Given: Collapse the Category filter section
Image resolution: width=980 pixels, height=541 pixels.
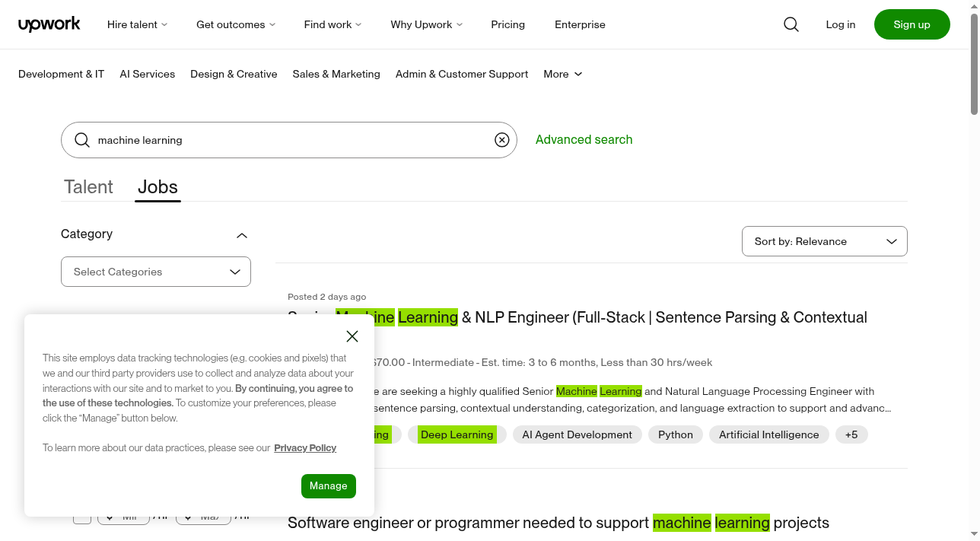Looking at the screenshot, I should pos(242,235).
